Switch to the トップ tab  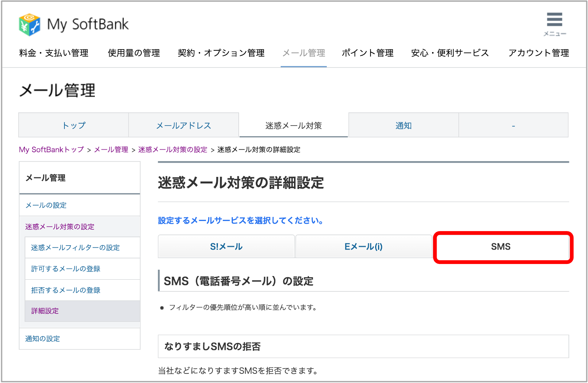(74, 125)
